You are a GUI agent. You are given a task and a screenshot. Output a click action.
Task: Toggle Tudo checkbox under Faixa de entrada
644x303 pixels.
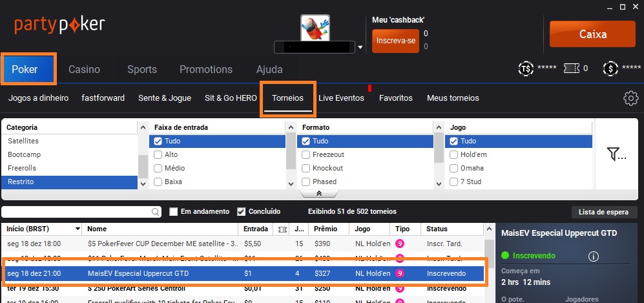158,141
